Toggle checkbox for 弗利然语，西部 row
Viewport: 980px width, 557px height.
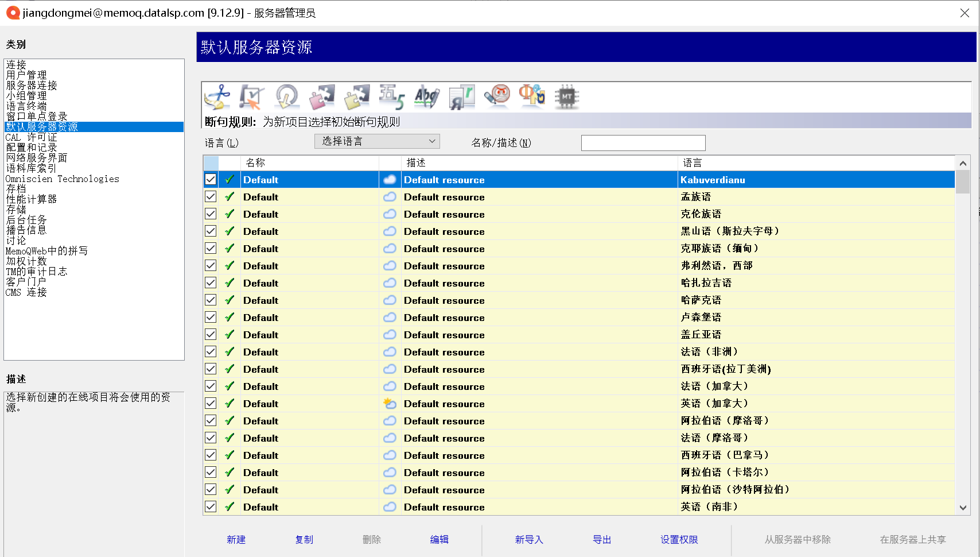(x=211, y=265)
